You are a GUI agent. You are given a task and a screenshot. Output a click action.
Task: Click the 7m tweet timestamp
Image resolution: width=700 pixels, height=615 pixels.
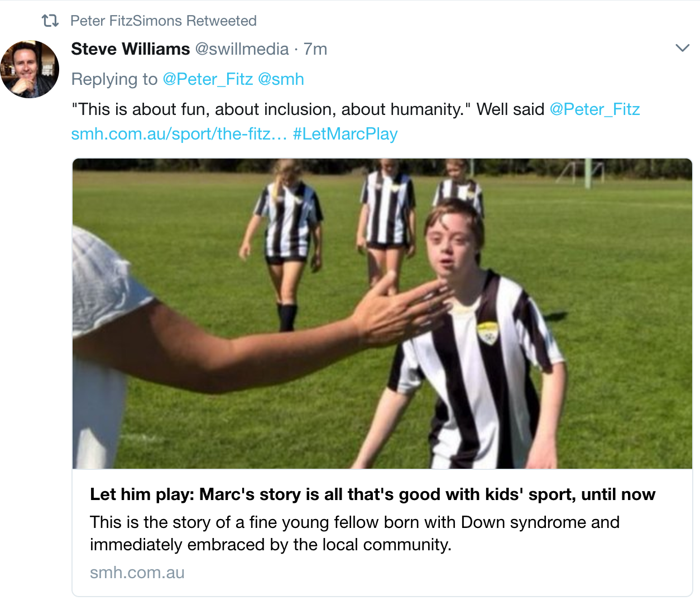click(x=315, y=49)
